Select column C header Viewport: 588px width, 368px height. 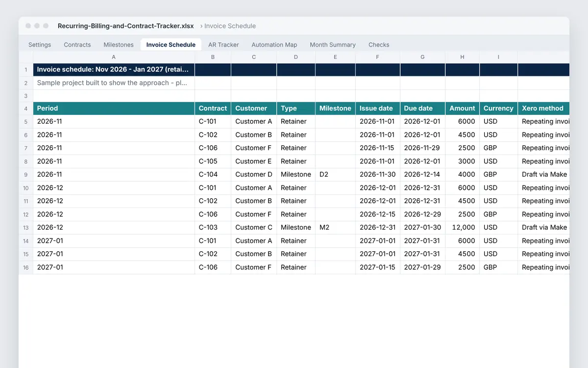(x=254, y=57)
